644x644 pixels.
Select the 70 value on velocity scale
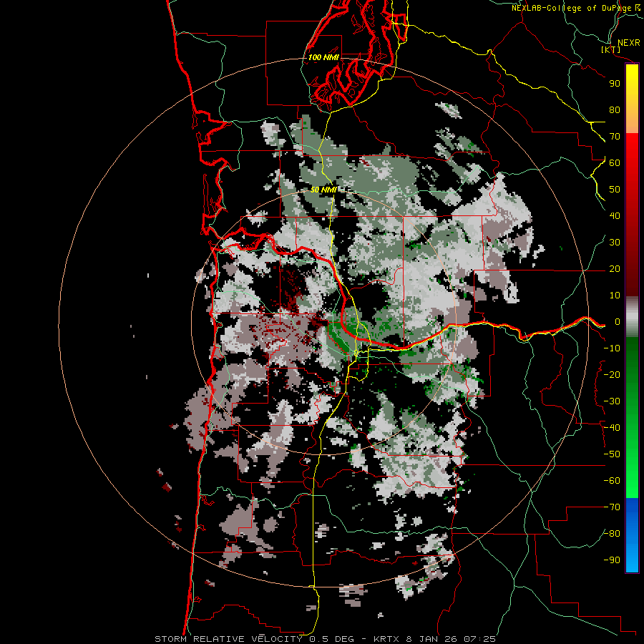click(615, 137)
